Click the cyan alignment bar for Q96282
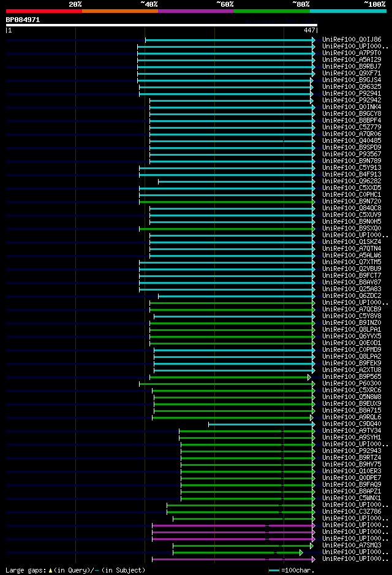The height and width of the screenshot is (575, 392). click(x=236, y=181)
